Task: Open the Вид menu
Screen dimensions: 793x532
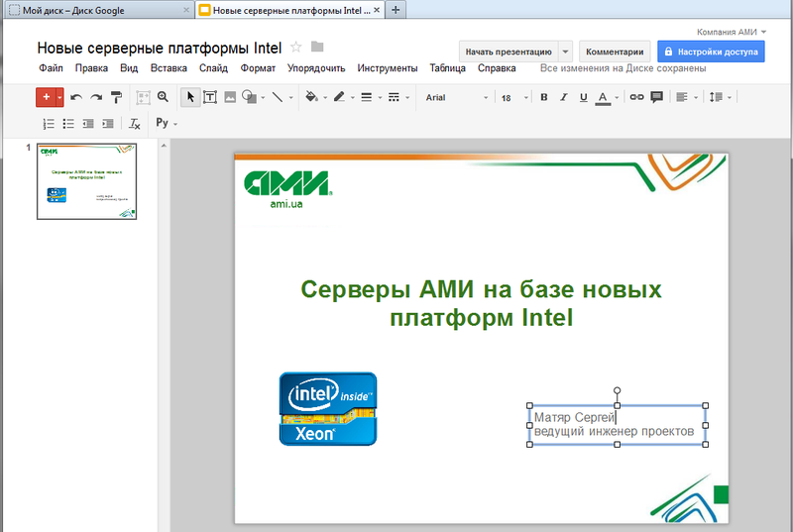Action: coord(129,68)
